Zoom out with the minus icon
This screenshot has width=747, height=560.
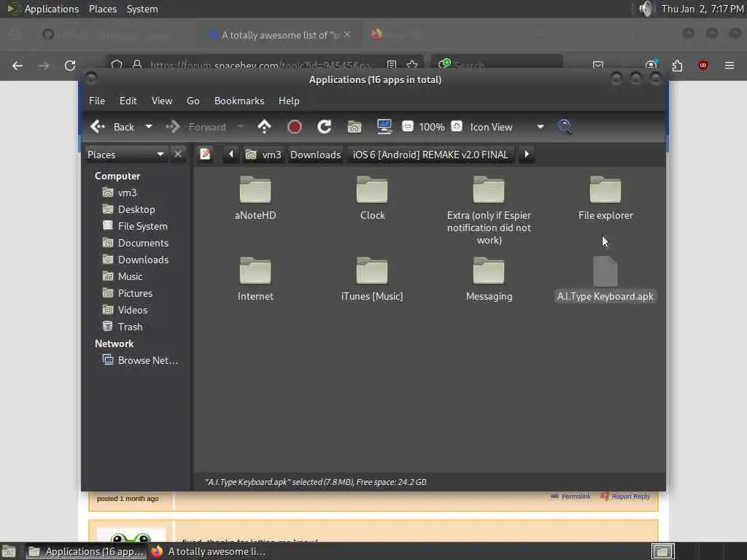pyautogui.click(x=407, y=126)
